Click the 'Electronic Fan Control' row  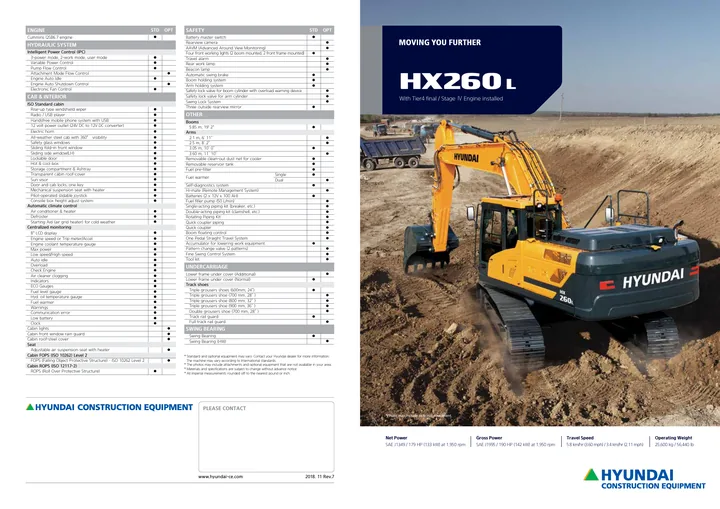click(x=101, y=89)
